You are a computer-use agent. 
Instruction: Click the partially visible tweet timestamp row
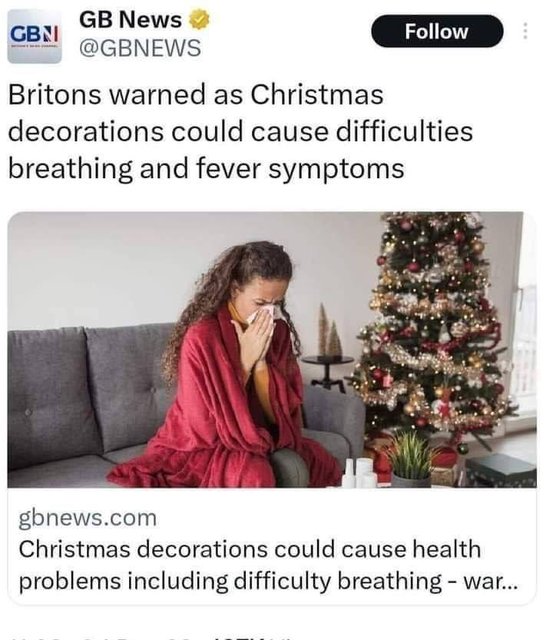pos(151,637)
